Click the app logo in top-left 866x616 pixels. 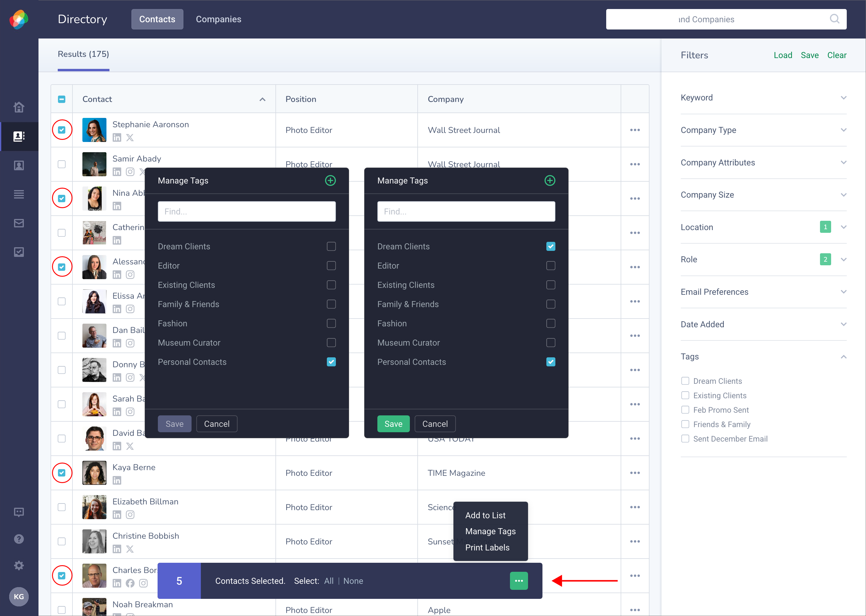(19, 19)
